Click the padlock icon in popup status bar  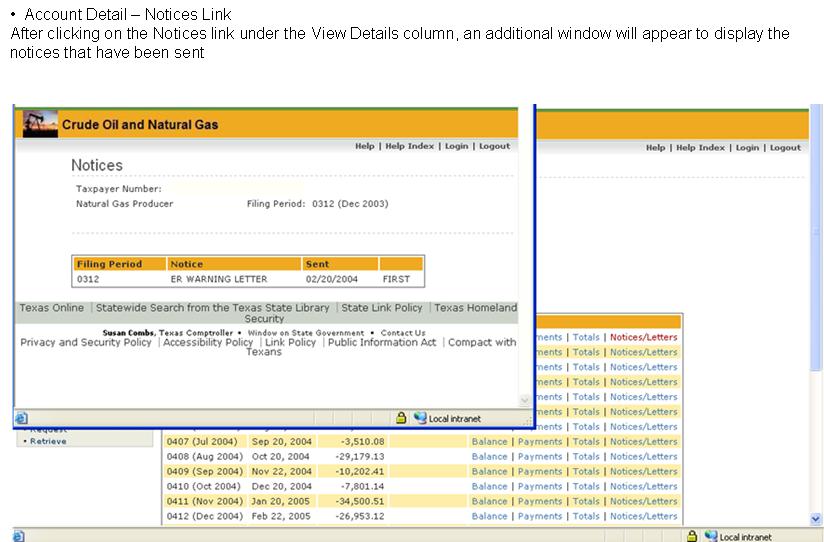(401, 418)
